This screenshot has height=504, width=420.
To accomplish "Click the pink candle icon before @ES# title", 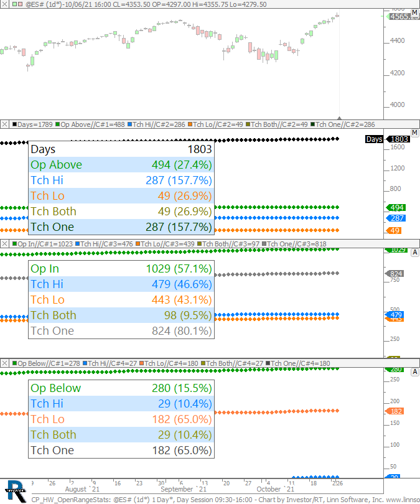I will pyautogui.click(x=21, y=4).
